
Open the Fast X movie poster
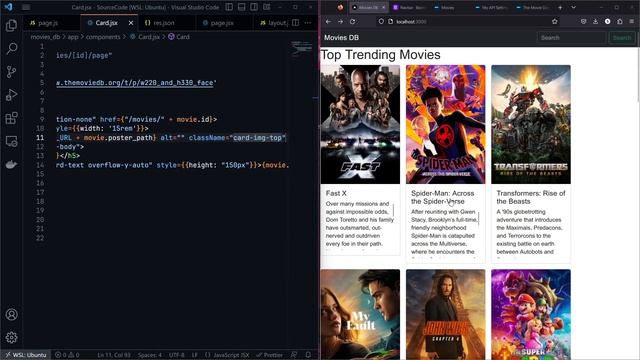pos(360,124)
